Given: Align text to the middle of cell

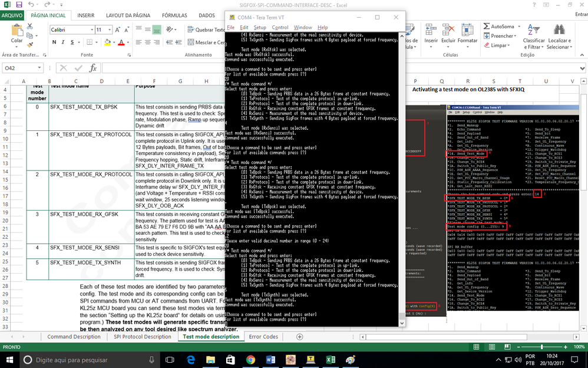Looking at the screenshot, I should (x=148, y=29).
